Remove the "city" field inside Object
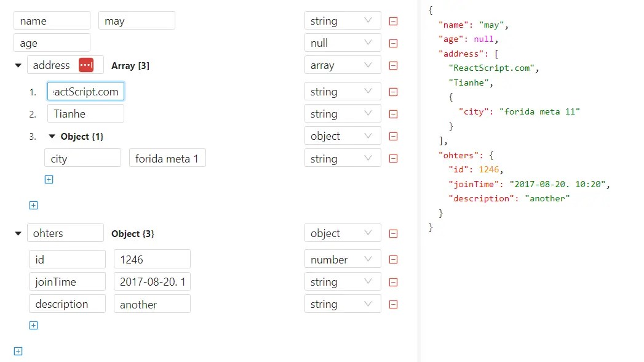The image size is (644, 362). pyautogui.click(x=393, y=158)
